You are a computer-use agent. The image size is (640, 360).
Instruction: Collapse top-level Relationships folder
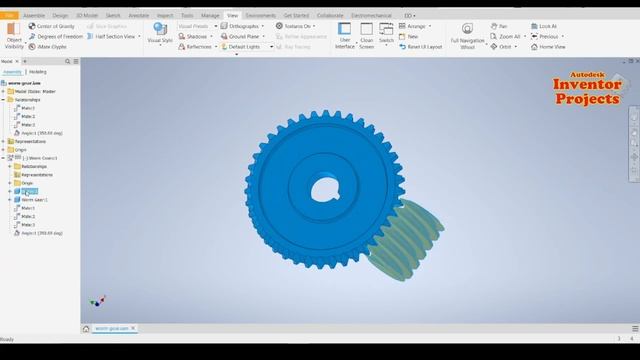point(3,100)
